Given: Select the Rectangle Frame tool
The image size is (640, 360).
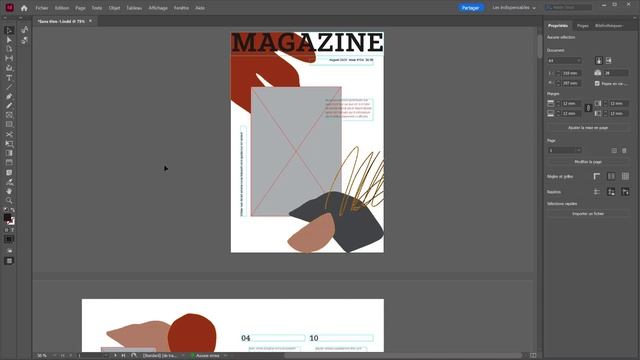Looking at the screenshot, I should [9, 115].
